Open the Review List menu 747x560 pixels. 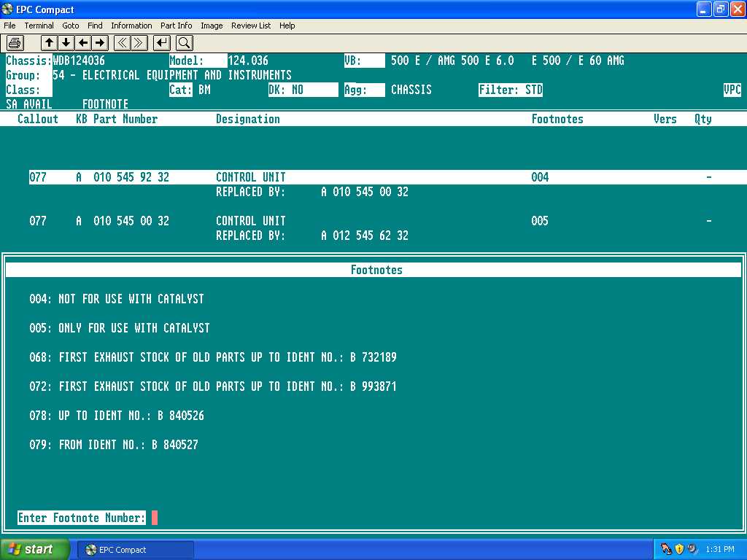(x=250, y=26)
